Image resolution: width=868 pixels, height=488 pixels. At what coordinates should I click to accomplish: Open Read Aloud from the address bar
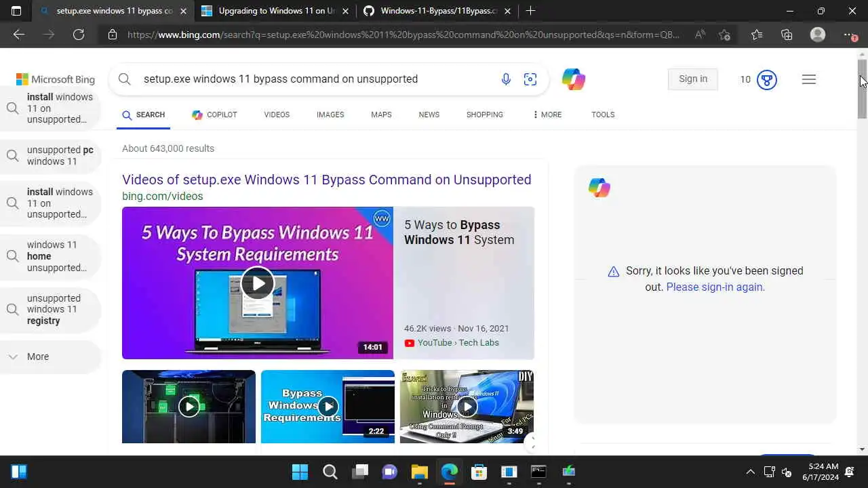click(x=700, y=35)
